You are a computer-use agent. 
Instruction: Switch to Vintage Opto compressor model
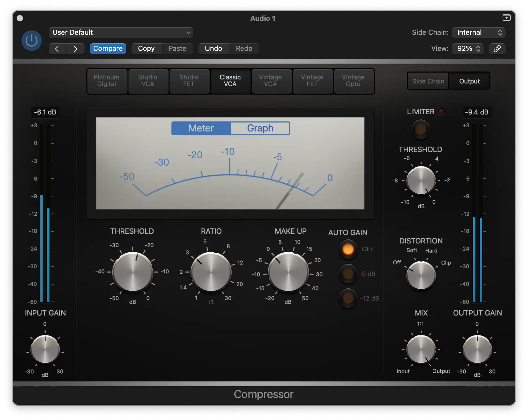point(353,81)
